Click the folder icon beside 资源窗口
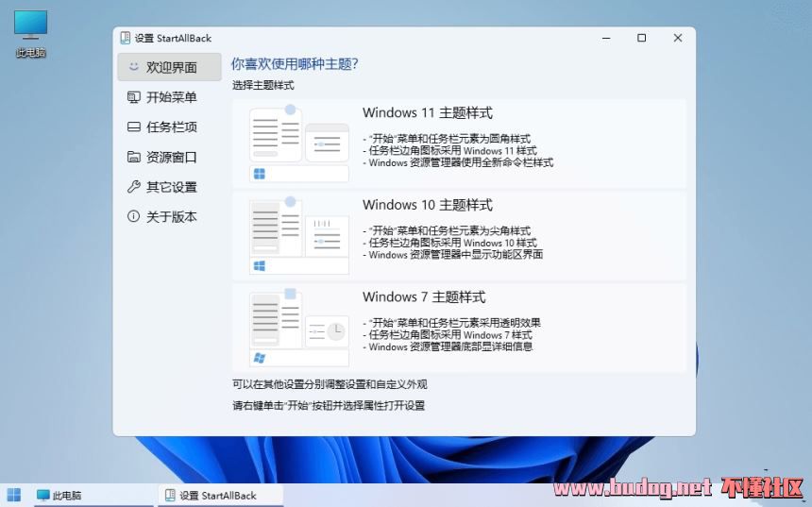The image size is (812, 507). (133, 157)
